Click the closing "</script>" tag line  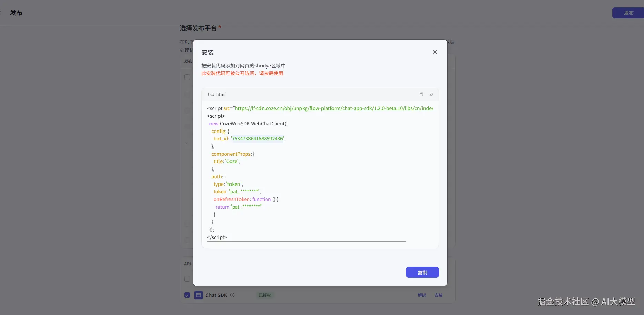coord(217,237)
